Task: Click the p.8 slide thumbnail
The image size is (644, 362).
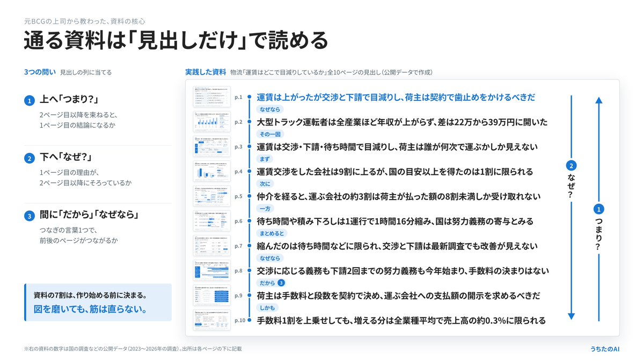Action: 211,271
